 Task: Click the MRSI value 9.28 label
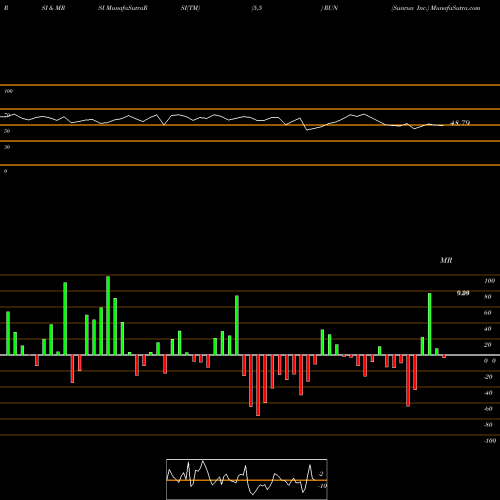(463, 293)
